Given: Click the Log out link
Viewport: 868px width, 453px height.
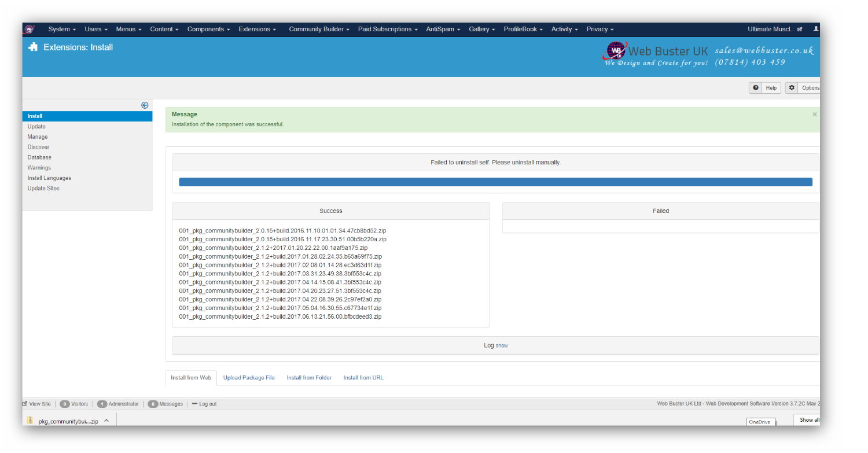Looking at the screenshot, I should [204, 404].
